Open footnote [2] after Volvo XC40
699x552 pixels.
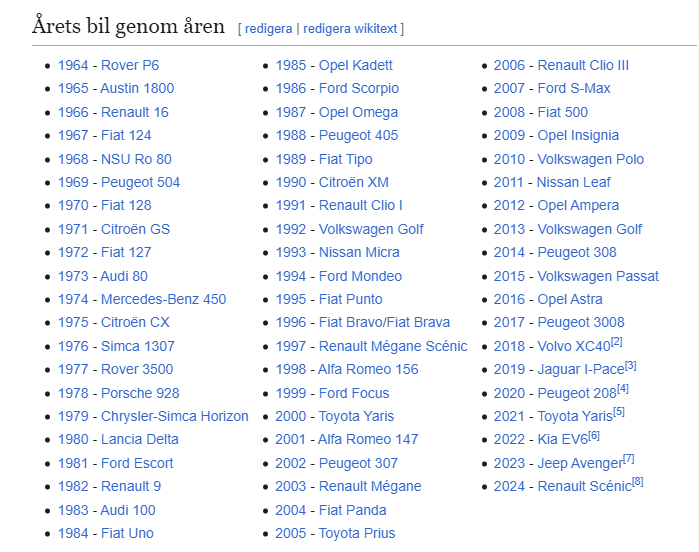point(617,342)
